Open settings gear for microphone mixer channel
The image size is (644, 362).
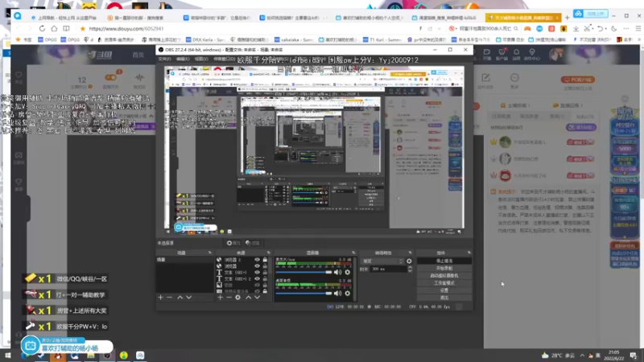tap(348, 272)
